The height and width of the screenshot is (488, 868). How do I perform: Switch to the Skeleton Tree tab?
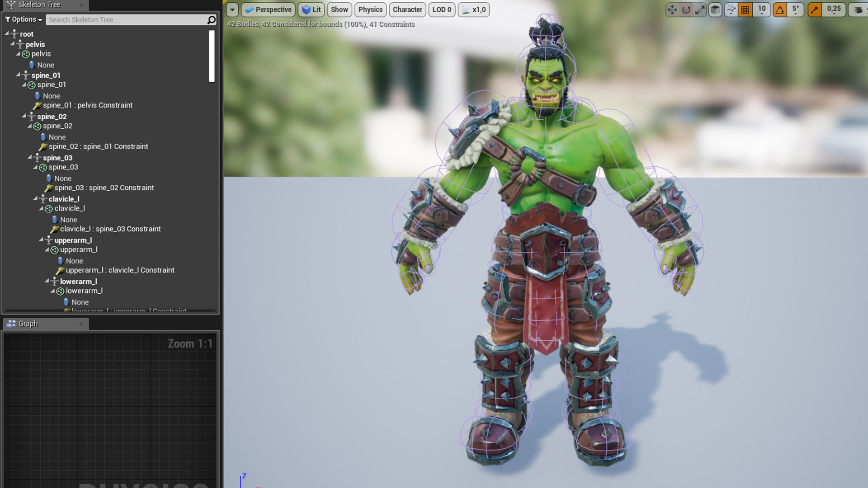point(39,5)
